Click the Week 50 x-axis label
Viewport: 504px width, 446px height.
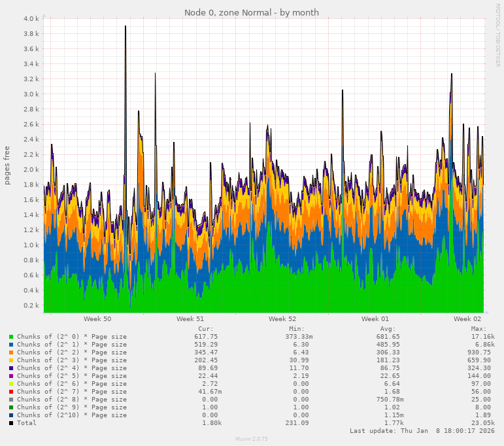point(97,319)
